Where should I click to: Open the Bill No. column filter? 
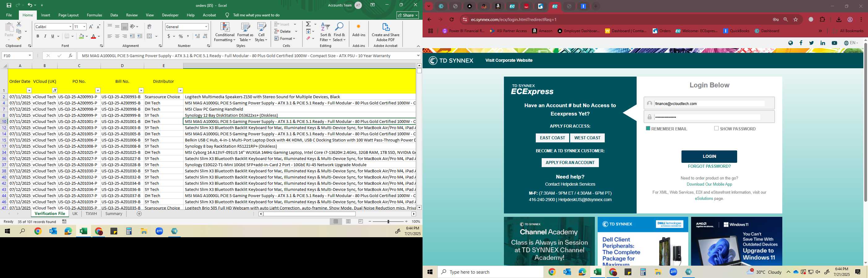(141, 90)
